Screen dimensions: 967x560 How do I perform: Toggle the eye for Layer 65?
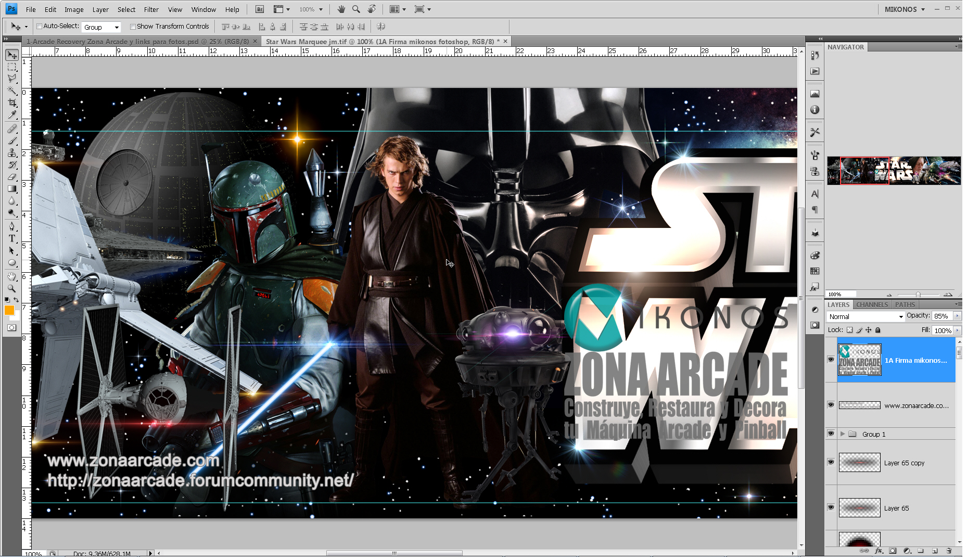pyautogui.click(x=831, y=507)
